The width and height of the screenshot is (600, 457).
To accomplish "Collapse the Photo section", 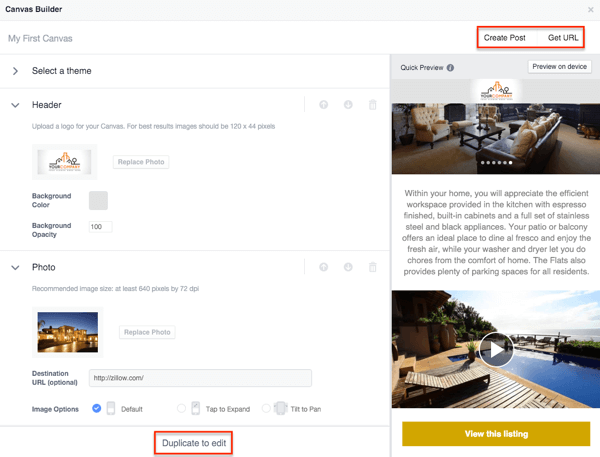I will [x=15, y=268].
